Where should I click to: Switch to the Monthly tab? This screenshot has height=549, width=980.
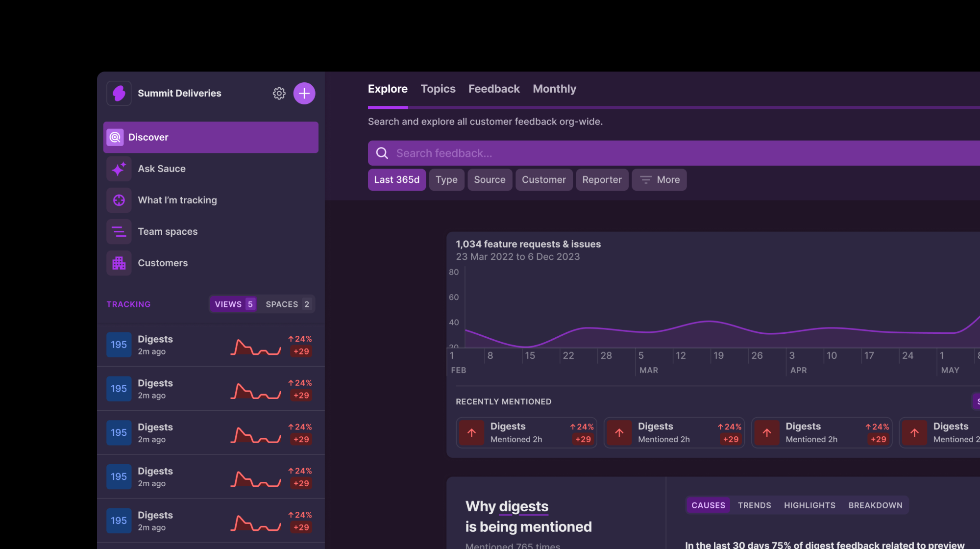click(x=554, y=89)
